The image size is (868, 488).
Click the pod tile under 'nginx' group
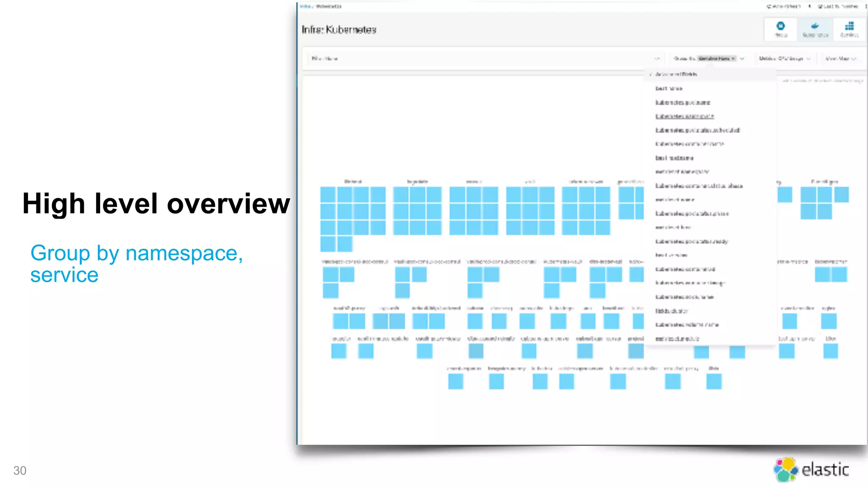tap(829, 321)
